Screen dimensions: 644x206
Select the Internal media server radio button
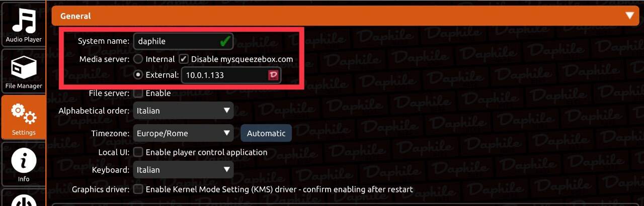coord(138,59)
